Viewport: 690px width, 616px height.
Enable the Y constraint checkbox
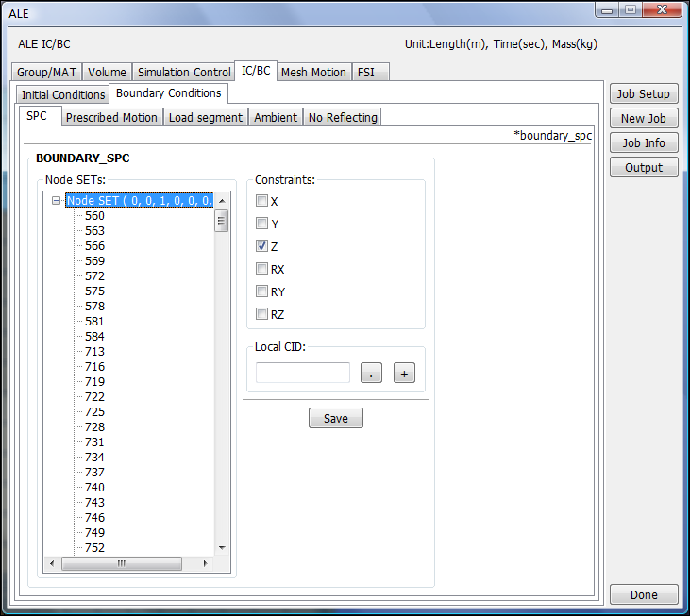point(262,224)
